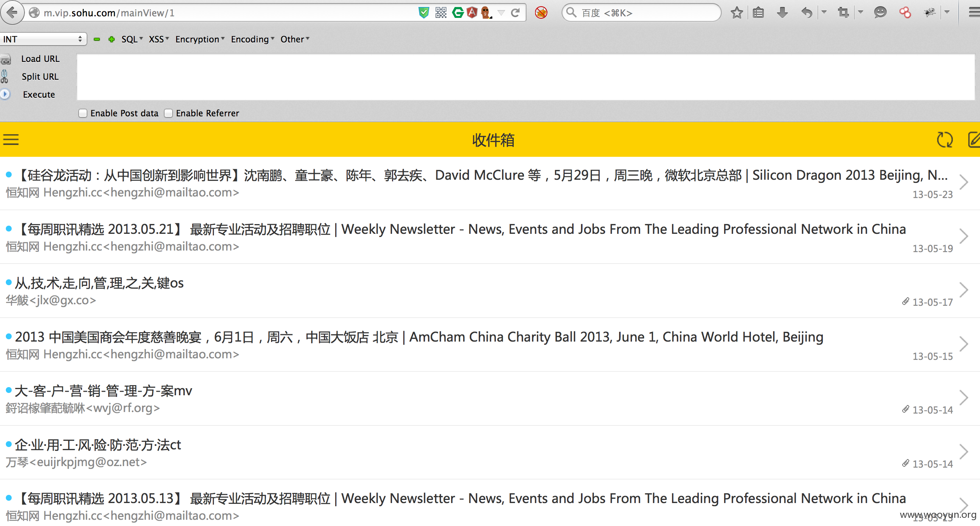Click the attachment paperclip on the wvj@rf.org email
This screenshot has height=526, width=980.
tap(906, 409)
